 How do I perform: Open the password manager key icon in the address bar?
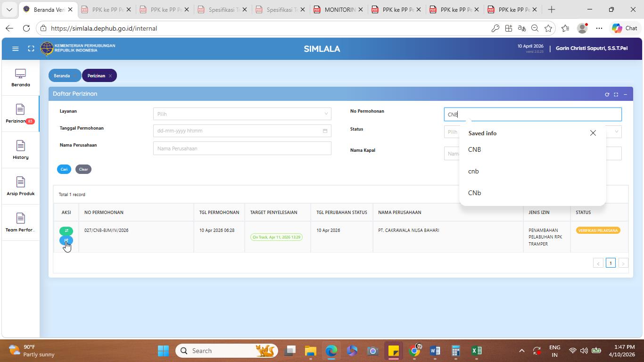pyautogui.click(x=495, y=28)
